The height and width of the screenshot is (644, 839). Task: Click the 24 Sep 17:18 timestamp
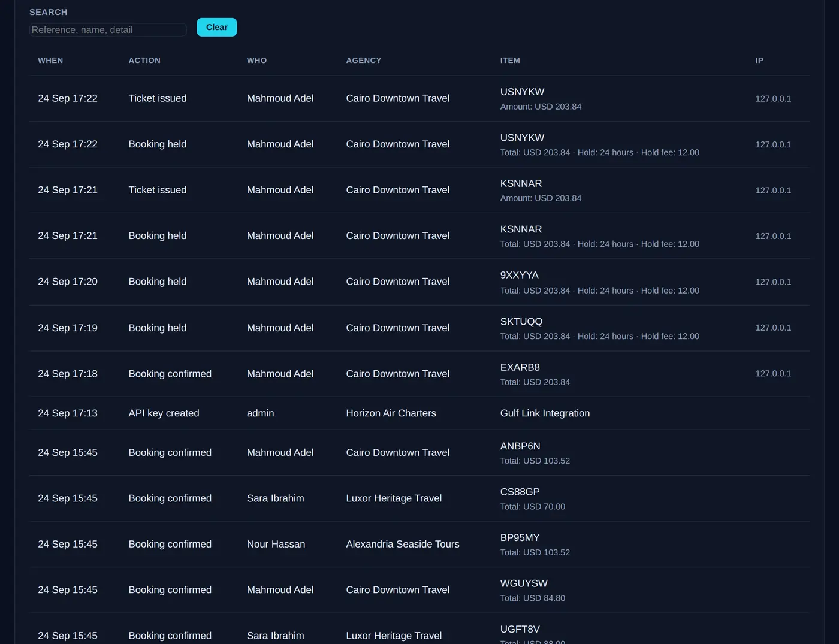tap(68, 374)
